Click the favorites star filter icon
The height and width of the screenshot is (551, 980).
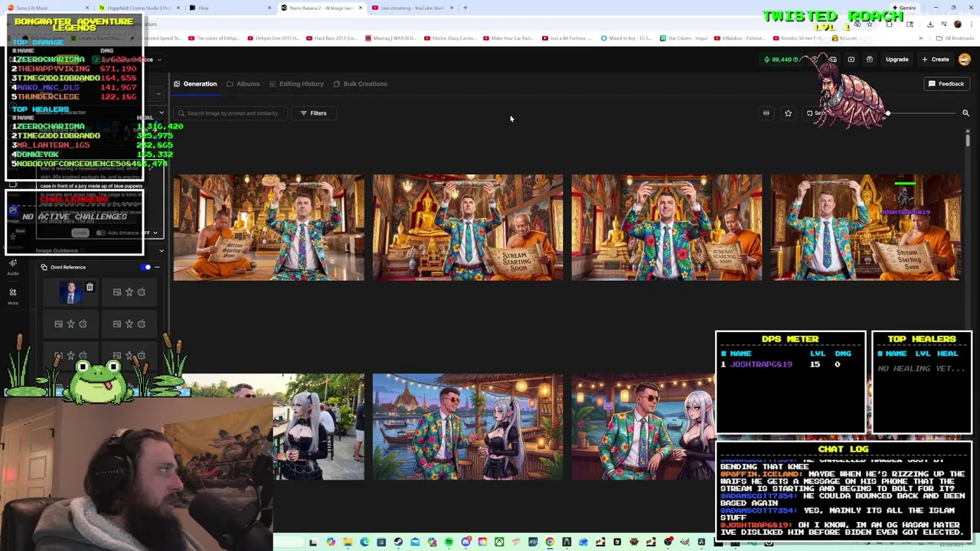(788, 113)
